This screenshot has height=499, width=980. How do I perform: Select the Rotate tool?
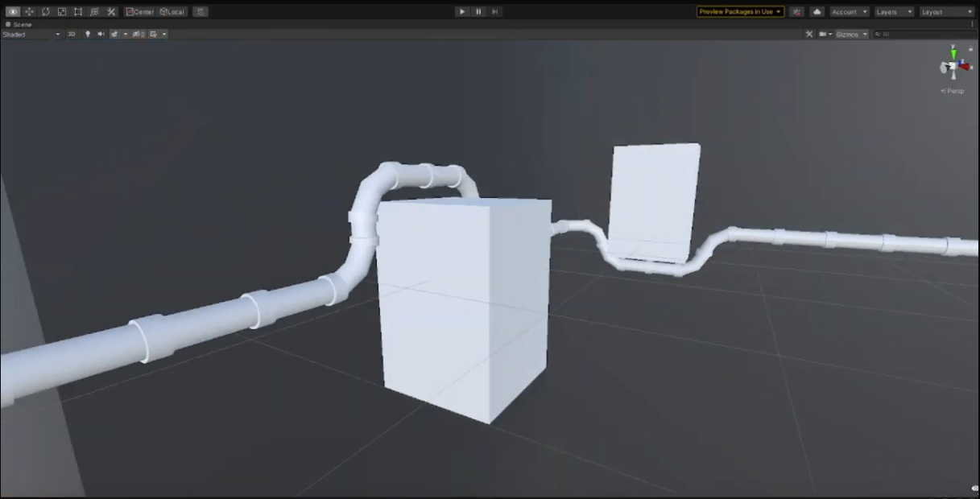point(45,11)
